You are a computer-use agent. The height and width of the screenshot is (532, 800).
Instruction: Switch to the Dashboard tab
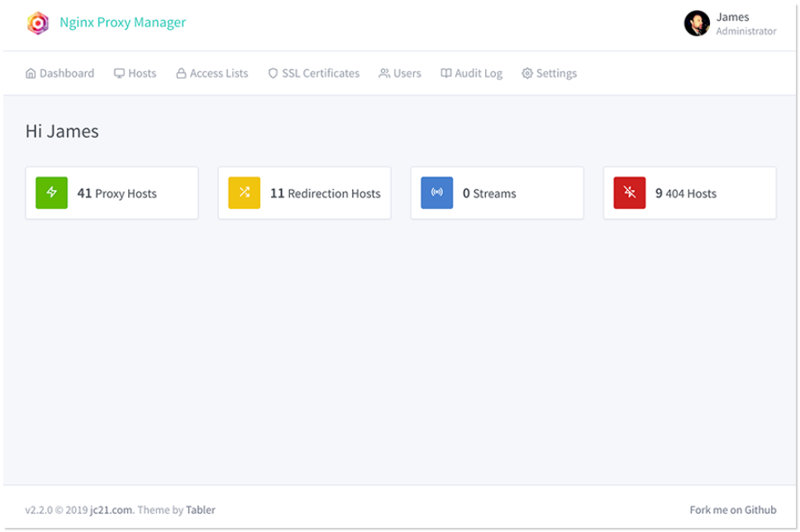tap(60, 74)
